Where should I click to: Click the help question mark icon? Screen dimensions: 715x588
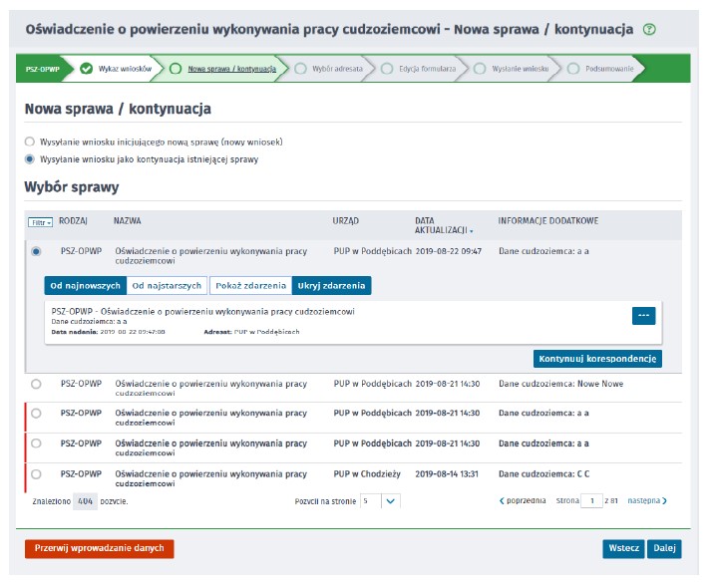pos(650,30)
